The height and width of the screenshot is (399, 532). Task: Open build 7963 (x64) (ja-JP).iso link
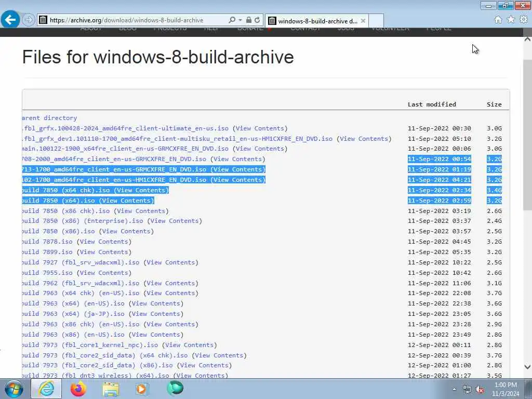tap(73, 314)
